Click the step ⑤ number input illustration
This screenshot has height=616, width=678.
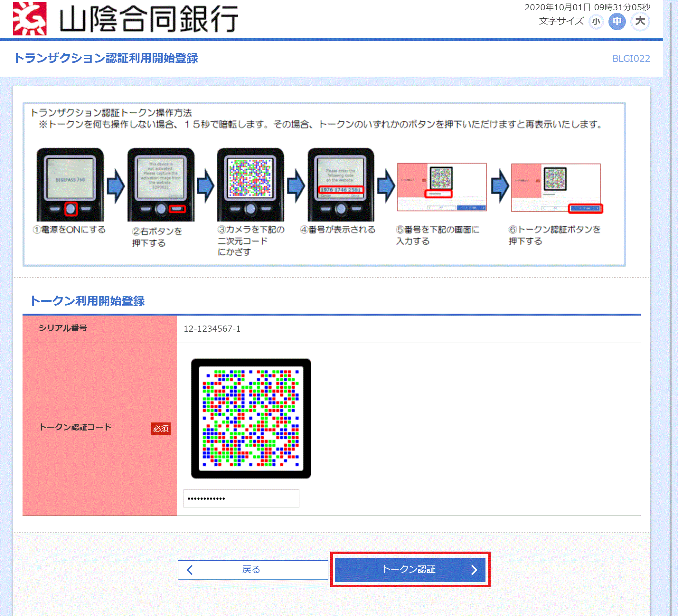[442, 187]
